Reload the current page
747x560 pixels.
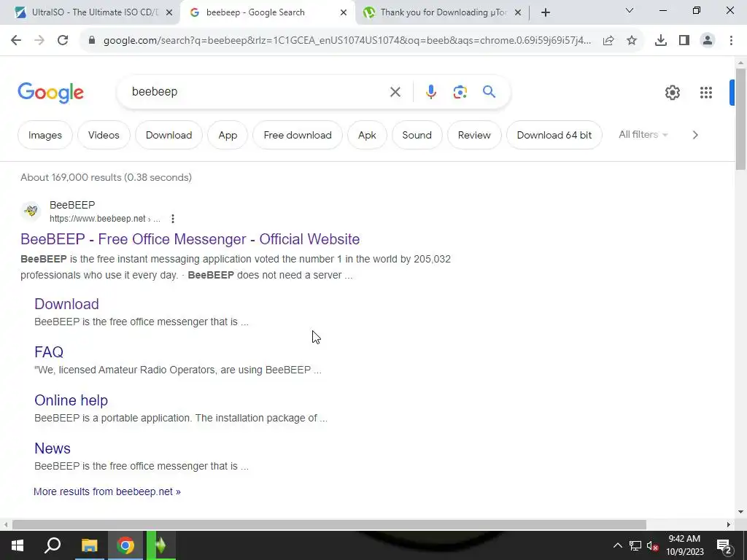63,41
